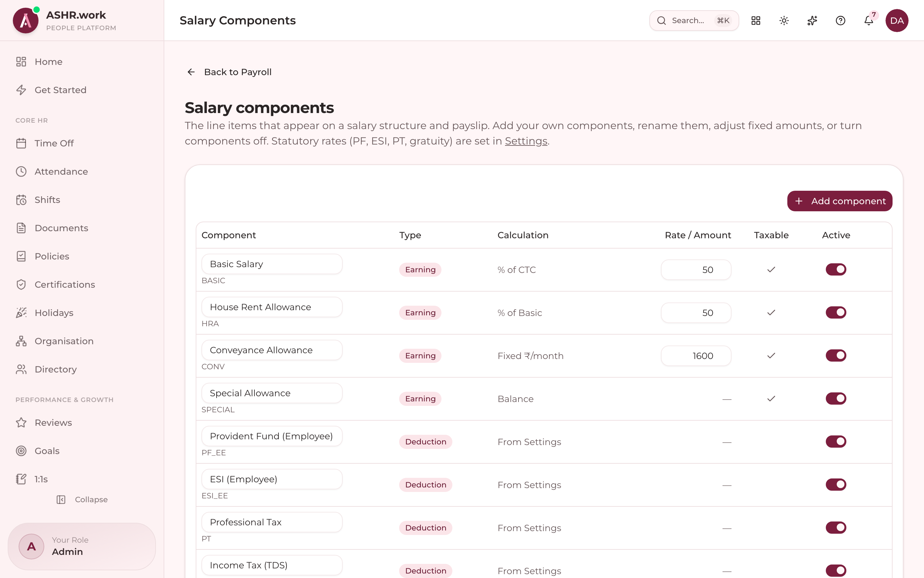The image size is (924, 578).
Task: Edit the Special Allowance name field
Action: coord(272,393)
